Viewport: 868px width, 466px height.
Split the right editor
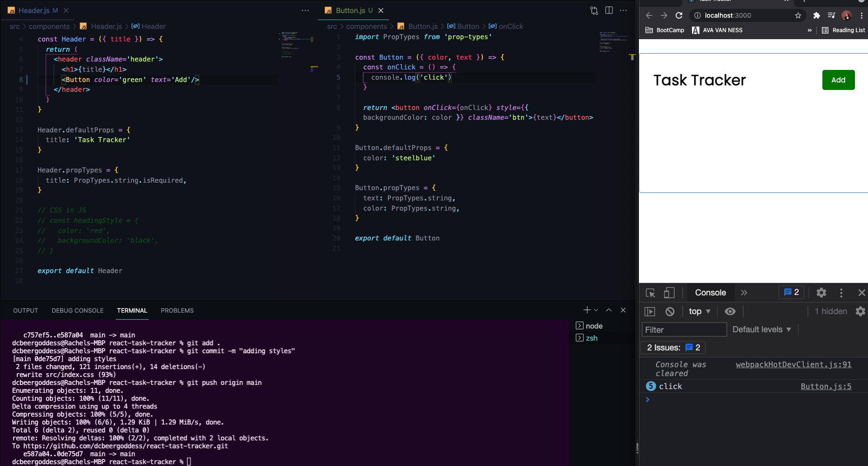click(609, 10)
